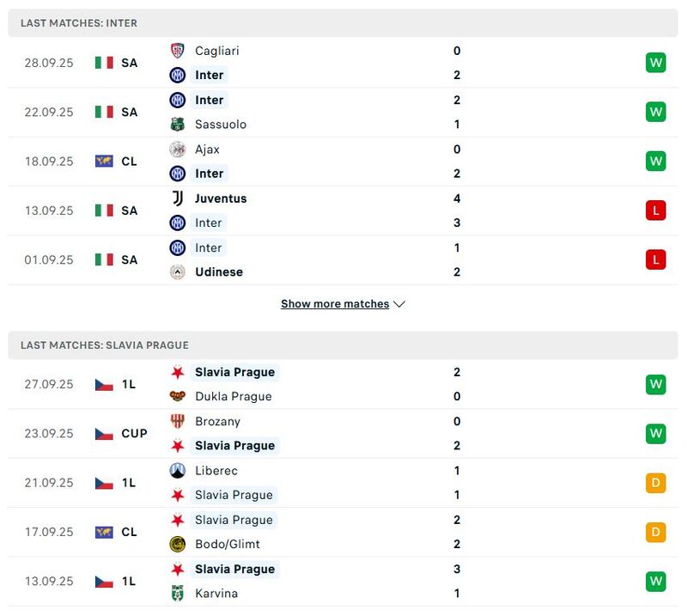Click the Bodo/Glimt yellow club logo
Screen dimensions: 687x616
coord(178,544)
